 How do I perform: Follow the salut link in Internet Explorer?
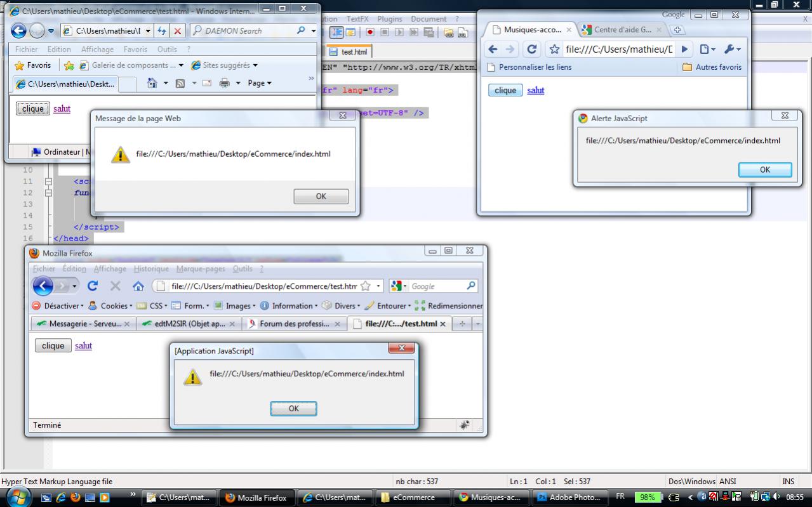[x=62, y=109]
